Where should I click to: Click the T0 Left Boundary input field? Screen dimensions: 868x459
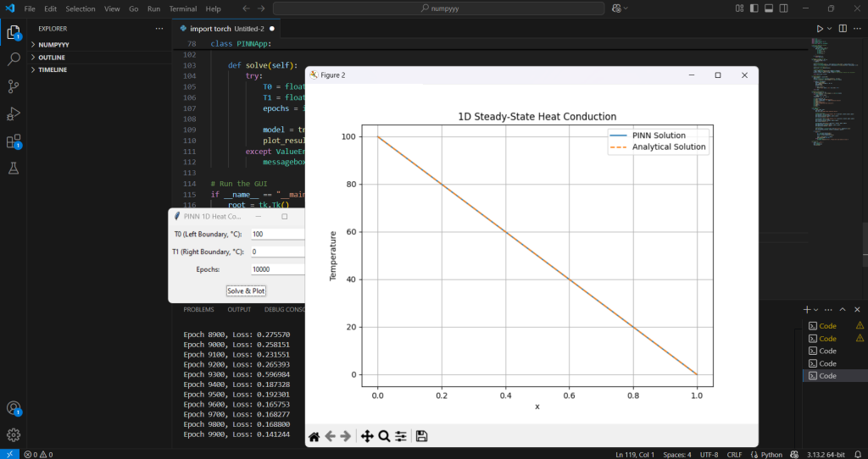pos(277,235)
